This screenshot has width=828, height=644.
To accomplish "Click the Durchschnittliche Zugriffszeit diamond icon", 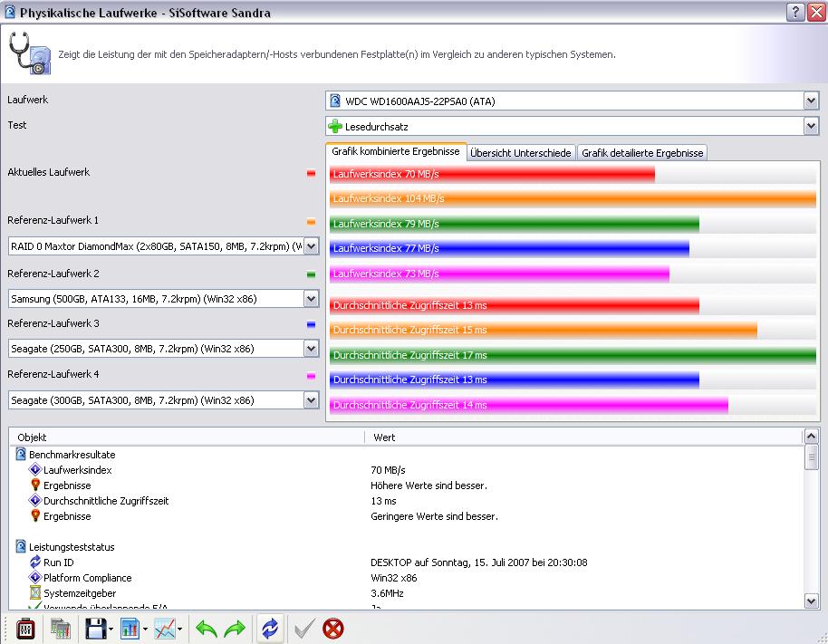I will pos(34,500).
